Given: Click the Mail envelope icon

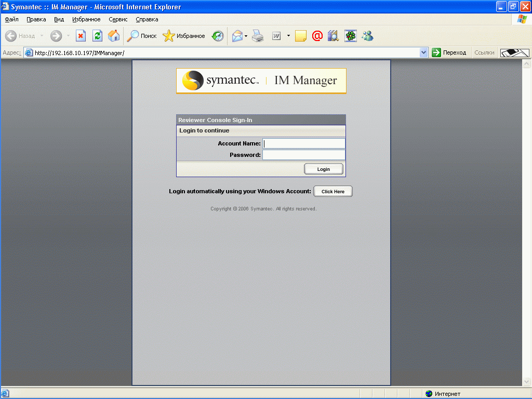Looking at the screenshot, I should tap(237, 36).
